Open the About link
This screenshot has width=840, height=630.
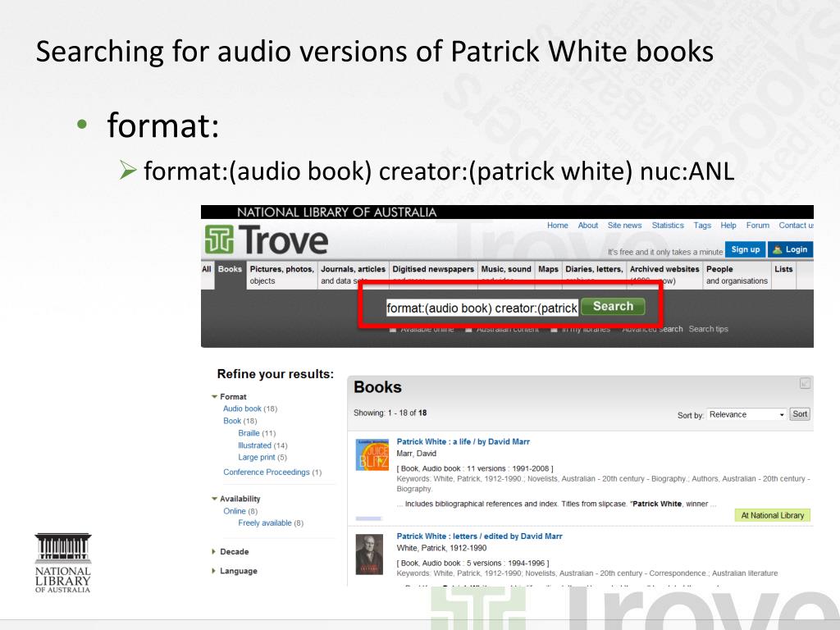click(x=587, y=226)
